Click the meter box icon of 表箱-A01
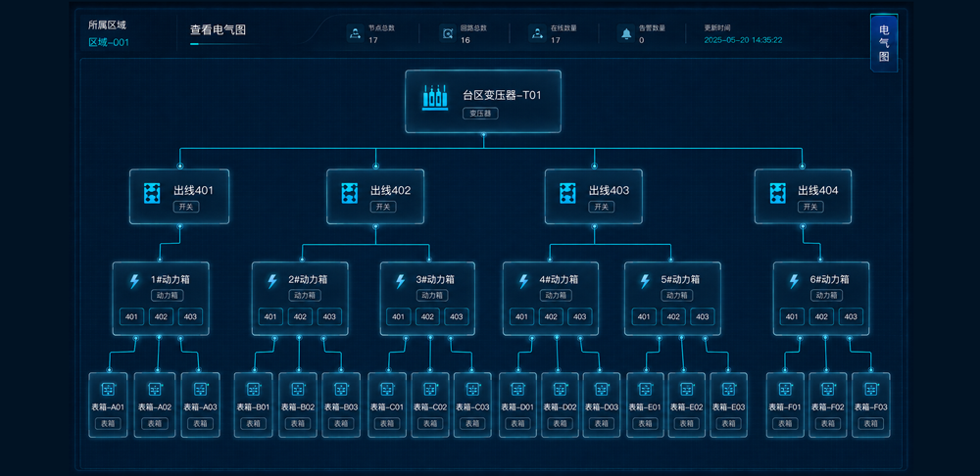980x476 pixels. coord(108,389)
